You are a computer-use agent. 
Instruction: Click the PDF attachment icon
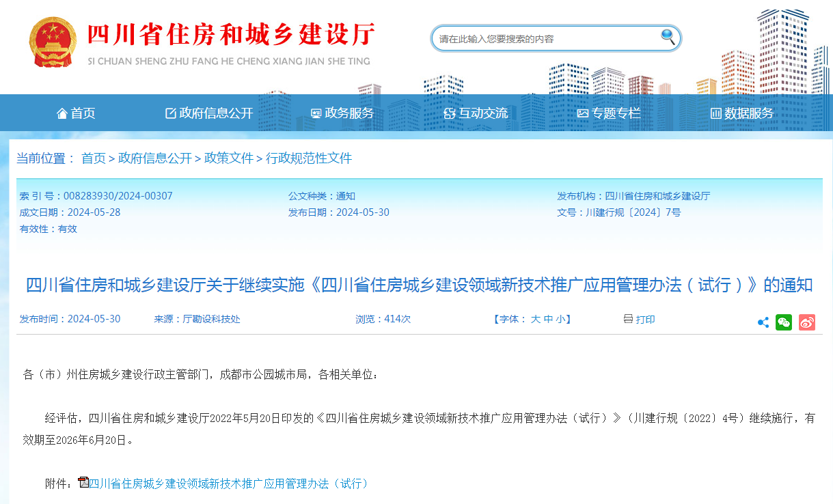(83, 482)
